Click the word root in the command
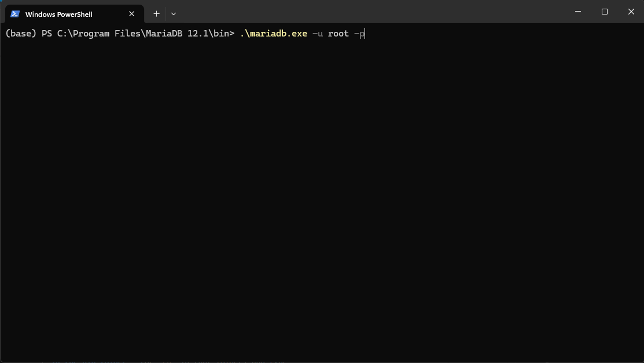The height and width of the screenshot is (363, 644). point(338,34)
